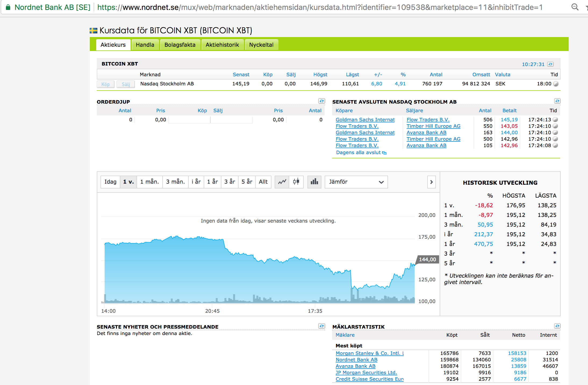
Task: Click the 144,00 price marker on chart
Action: tap(427, 259)
